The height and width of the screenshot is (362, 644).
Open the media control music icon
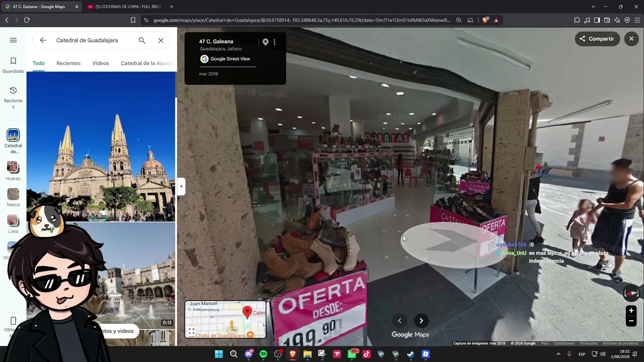coord(587,20)
